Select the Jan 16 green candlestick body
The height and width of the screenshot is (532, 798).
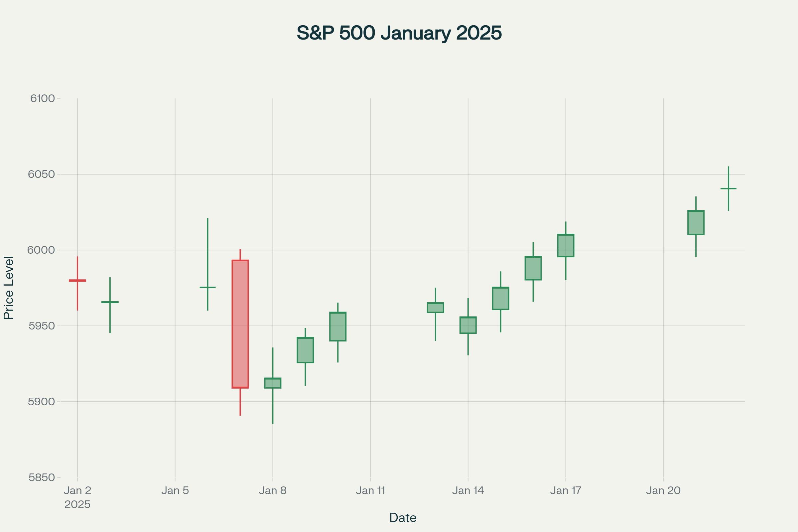pyautogui.click(x=533, y=268)
